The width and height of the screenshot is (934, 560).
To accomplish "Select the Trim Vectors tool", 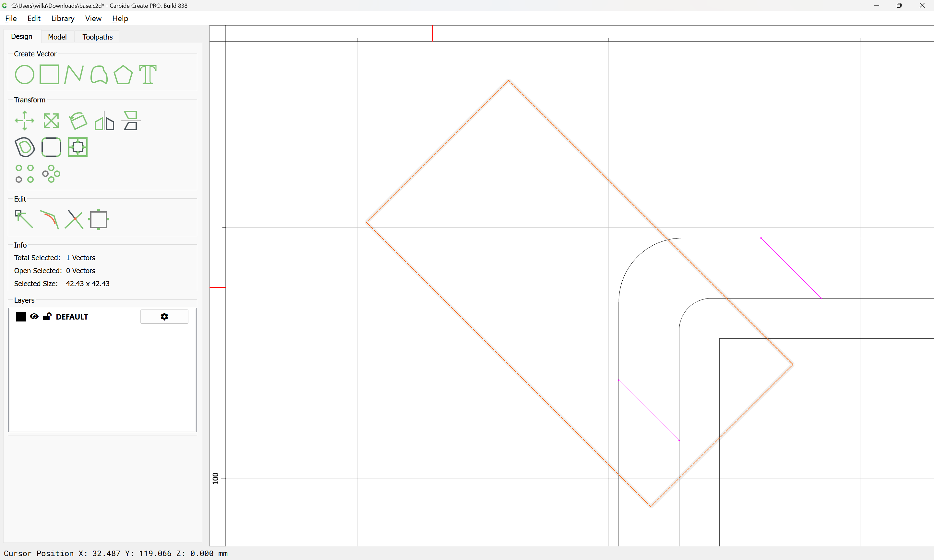I will [x=74, y=219].
